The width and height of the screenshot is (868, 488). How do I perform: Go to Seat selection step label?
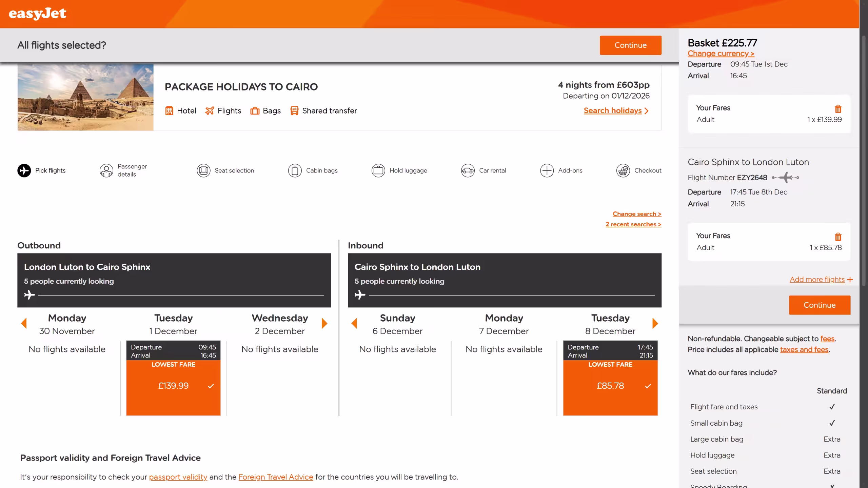(234, 170)
